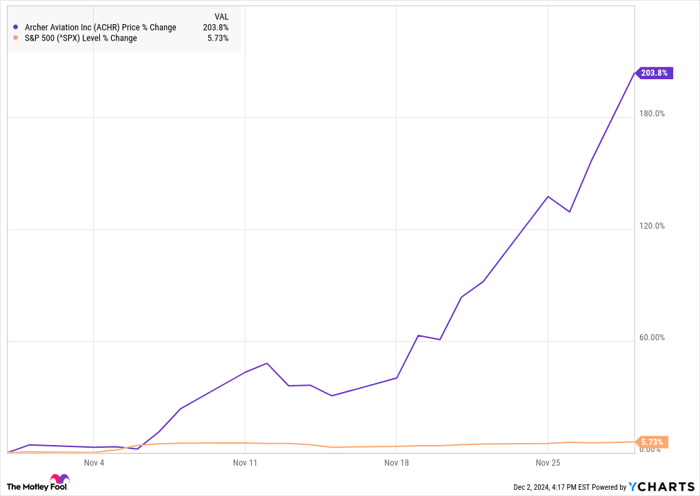The width and height of the screenshot is (700, 496).
Task: Click the purple 203.8% end-of-line flag
Action: [654, 73]
